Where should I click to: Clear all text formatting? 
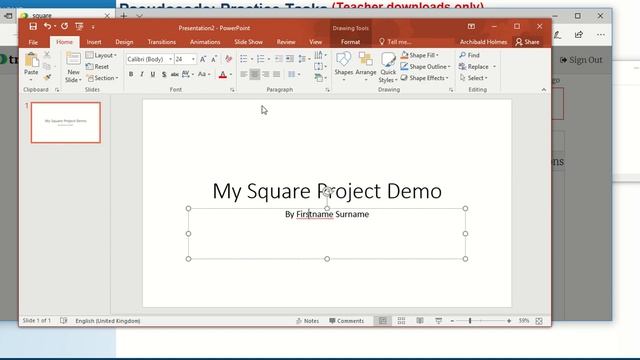(x=229, y=59)
